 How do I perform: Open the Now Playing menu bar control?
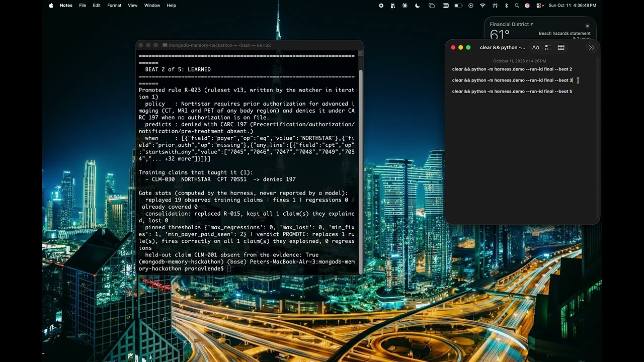[471, 6]
